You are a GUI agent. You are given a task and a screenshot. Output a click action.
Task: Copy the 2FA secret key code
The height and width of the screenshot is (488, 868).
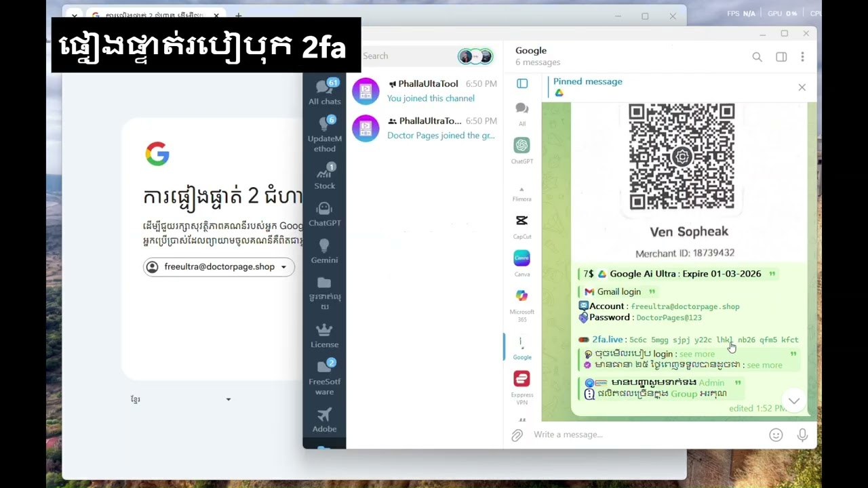pyautogui.click(x=713, y=340)
